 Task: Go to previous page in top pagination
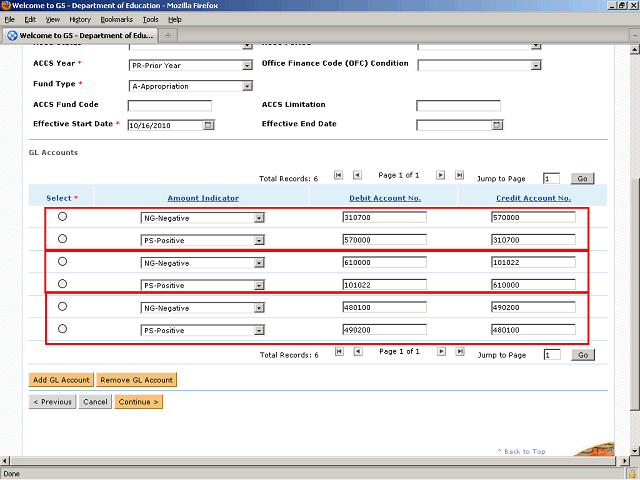coord(357,174)
